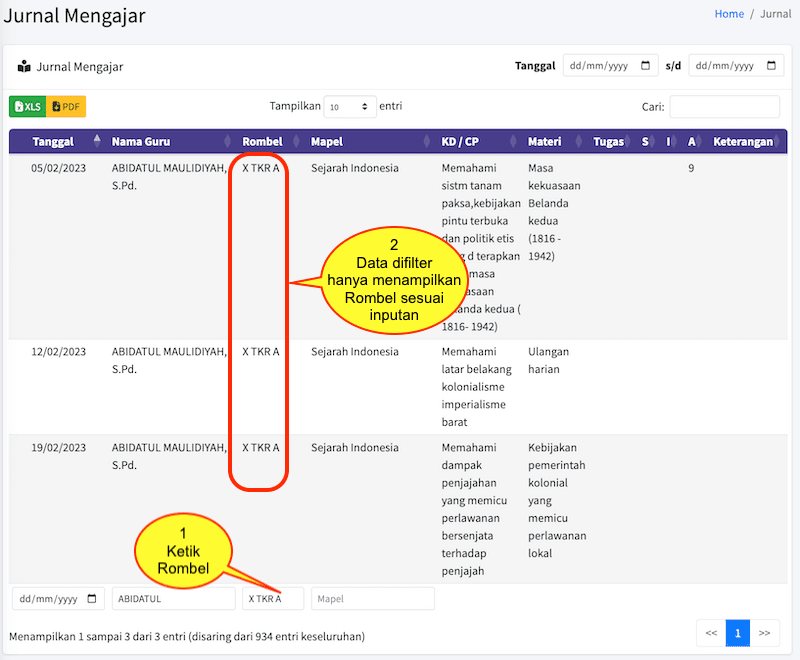Export table with the PDF button

coord(66,107)
